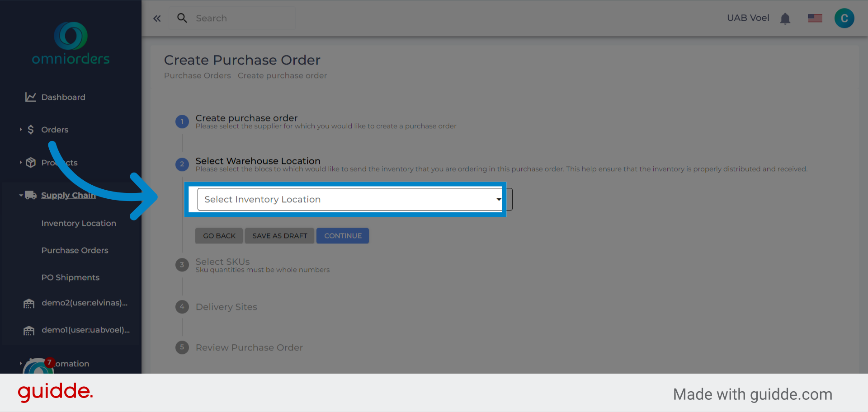Click the CONTINUE button

click(343, 236)
